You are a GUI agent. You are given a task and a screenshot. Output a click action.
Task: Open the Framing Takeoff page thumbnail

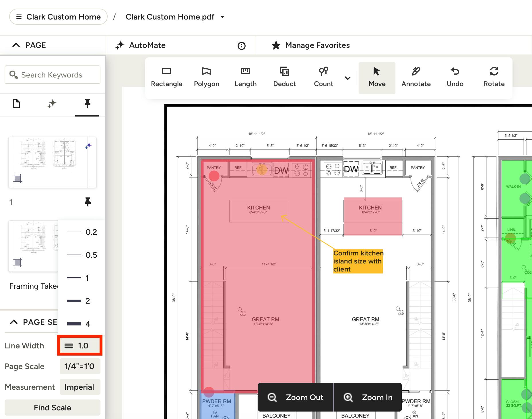(33, 246)
